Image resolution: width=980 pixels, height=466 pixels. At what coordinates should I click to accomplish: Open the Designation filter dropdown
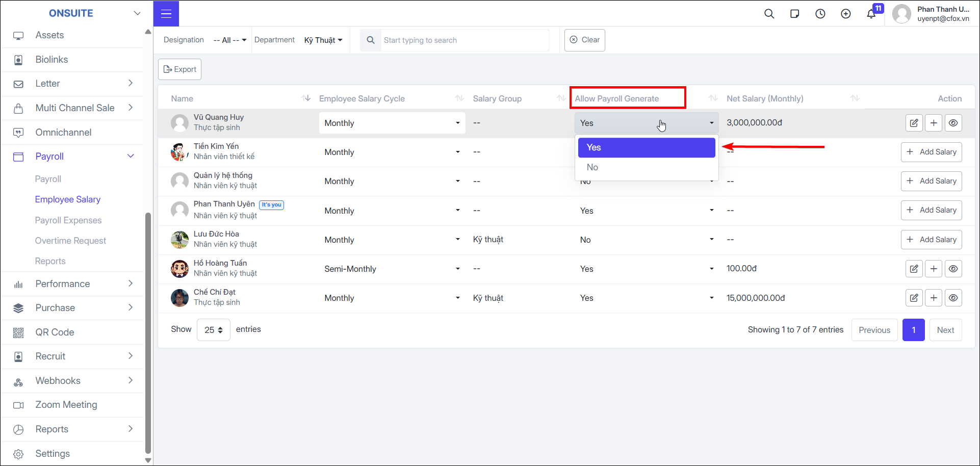point(229,40)
